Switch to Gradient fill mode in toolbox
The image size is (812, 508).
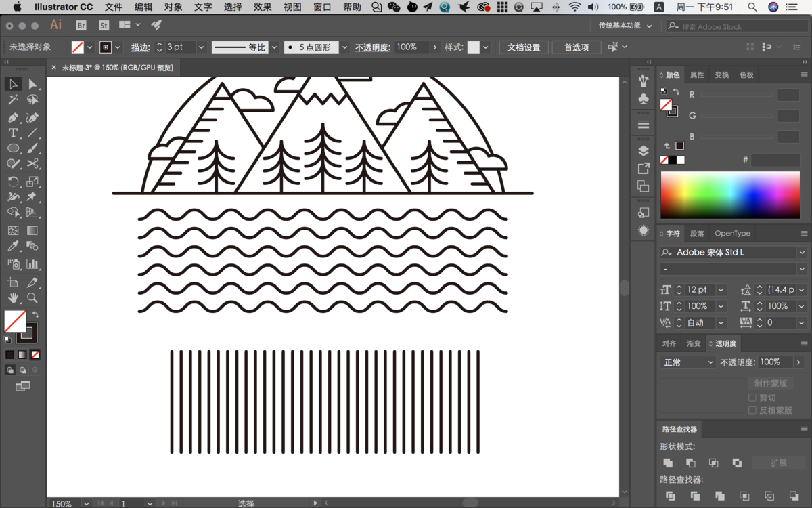tap(22, 354)
